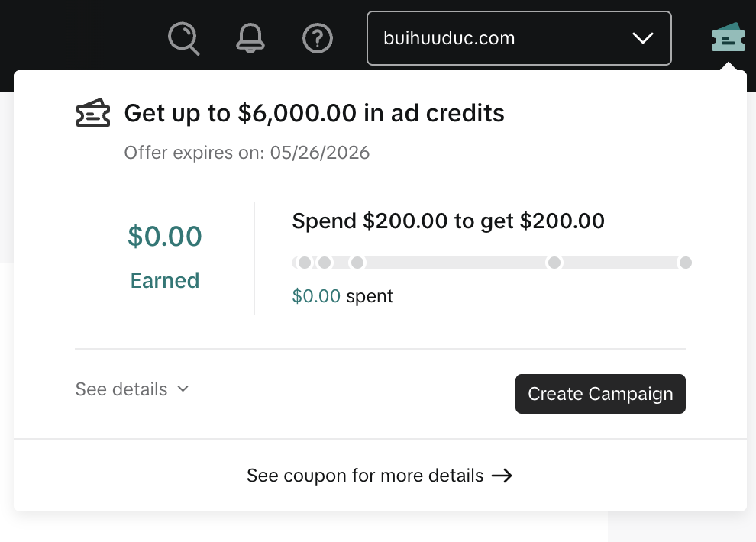Image resolution: width=756 pixels, height=542 pixels.
Task: Click the green ad credits coupon icon
Action: tap(728, 37)
